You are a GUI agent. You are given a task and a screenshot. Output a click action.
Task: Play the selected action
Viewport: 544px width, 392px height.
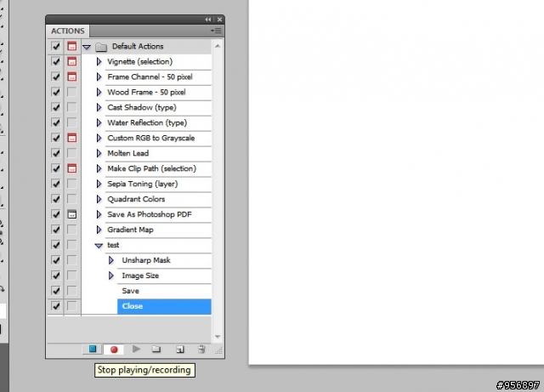[136, 349]
